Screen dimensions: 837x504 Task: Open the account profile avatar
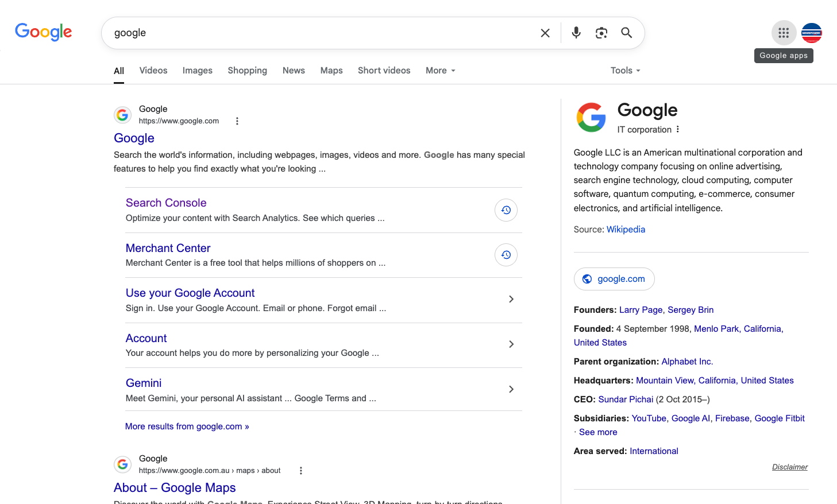(812, 33)
